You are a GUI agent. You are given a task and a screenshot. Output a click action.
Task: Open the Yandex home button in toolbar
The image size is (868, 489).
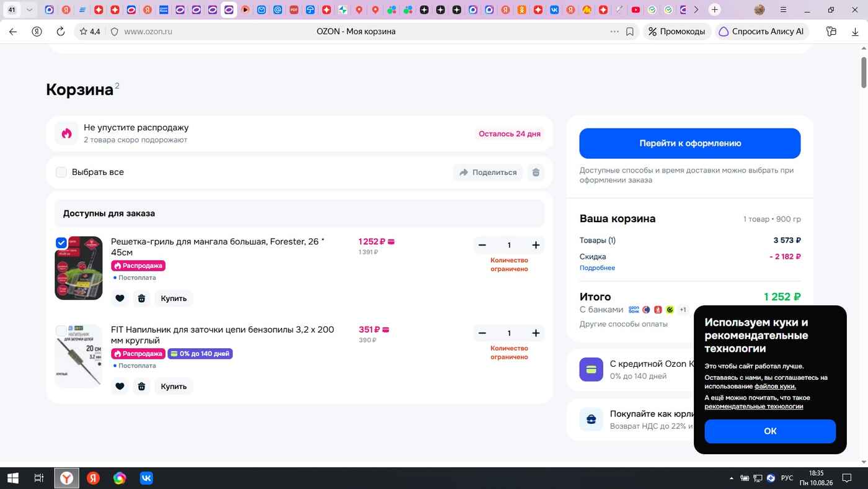[37, 32]
